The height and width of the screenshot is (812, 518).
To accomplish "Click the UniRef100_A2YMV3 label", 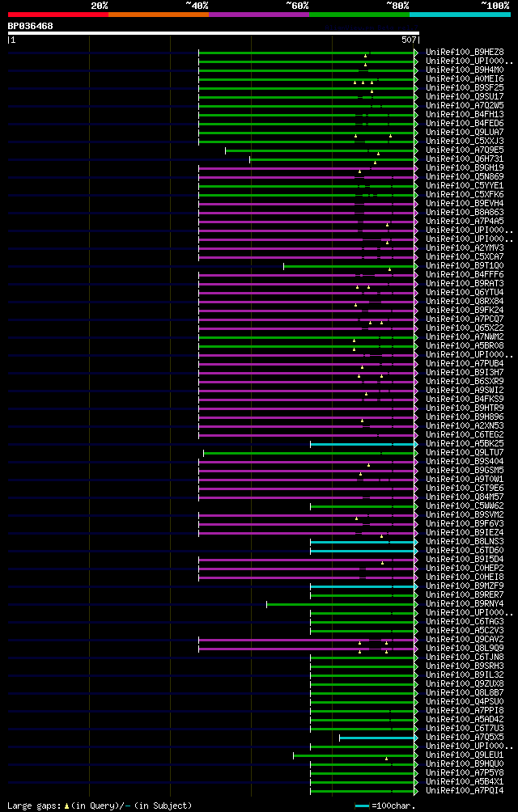I will pyautogui.click(x=465, y=248).
